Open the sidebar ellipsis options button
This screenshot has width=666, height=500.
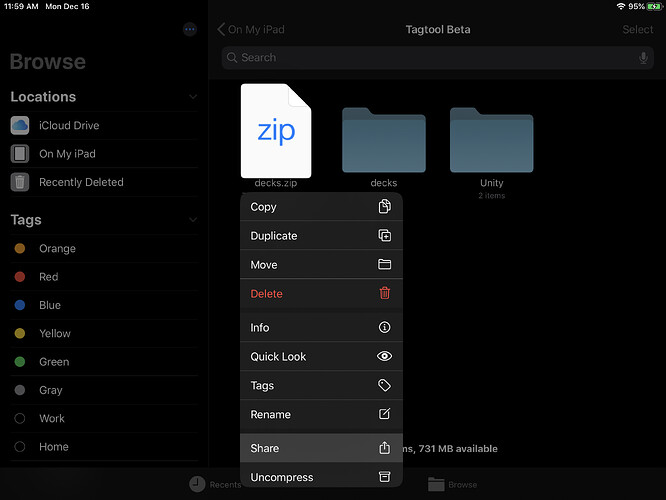[190, 30]
